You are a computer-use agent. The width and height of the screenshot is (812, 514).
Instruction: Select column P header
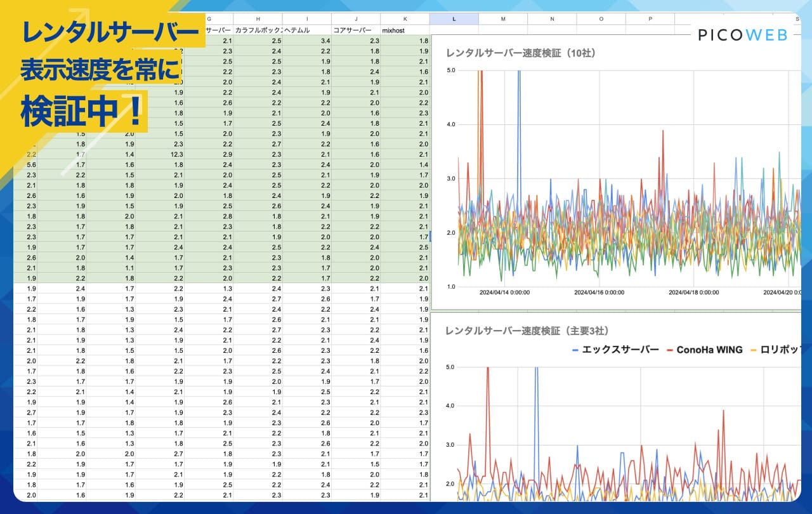[x=650, y=19]
